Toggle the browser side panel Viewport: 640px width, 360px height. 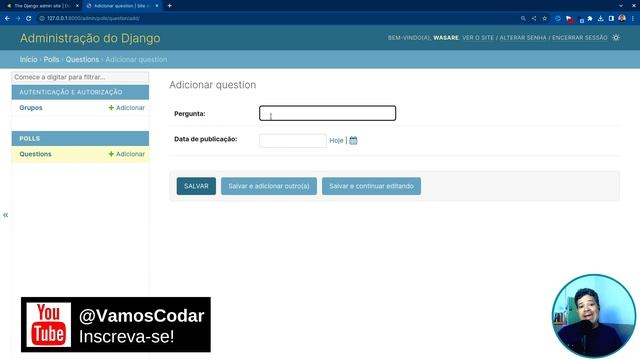click(611, 18)
